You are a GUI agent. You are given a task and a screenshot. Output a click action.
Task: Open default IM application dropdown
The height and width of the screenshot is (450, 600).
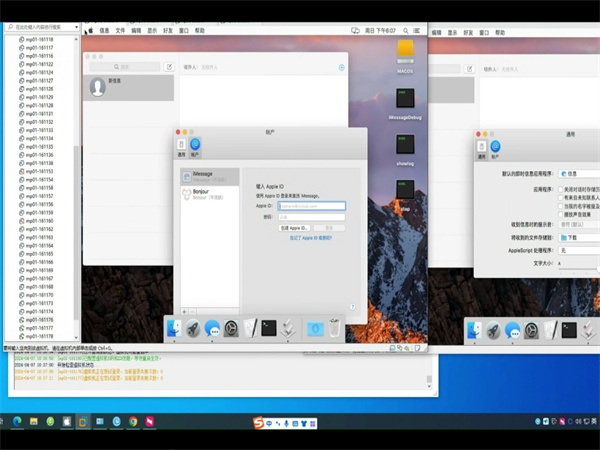coord(579,173)
